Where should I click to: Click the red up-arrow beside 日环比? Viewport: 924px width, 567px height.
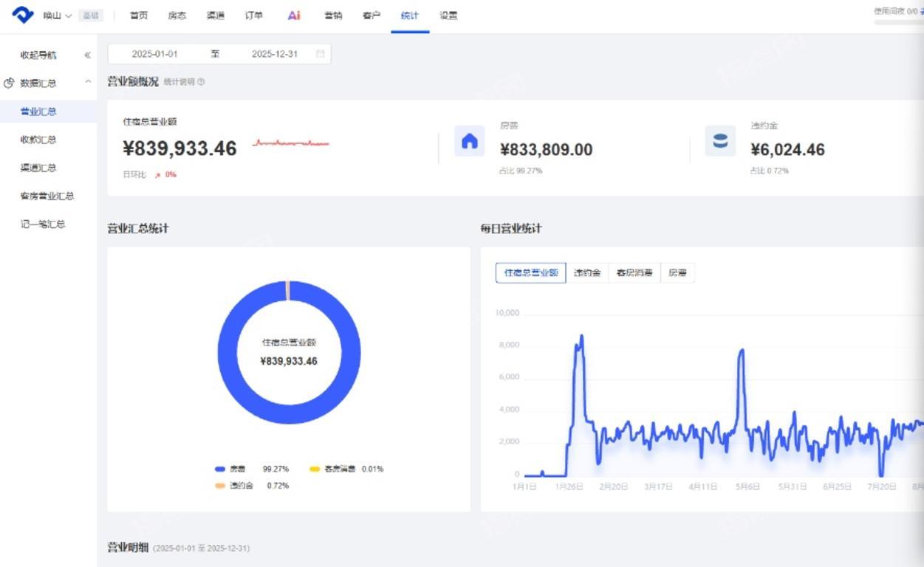point(157,175)
